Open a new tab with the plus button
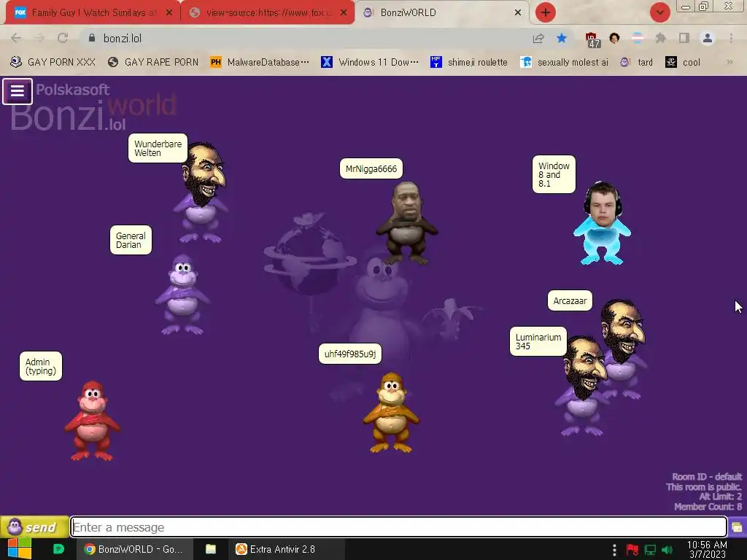The image size is (747, 560). pyautogui.click(x=546, y=12)
